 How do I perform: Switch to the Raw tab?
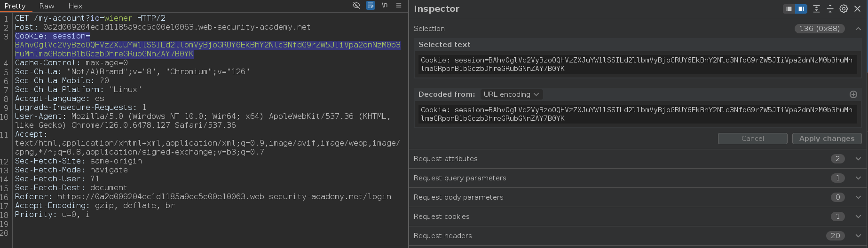[x=47, y=6]
